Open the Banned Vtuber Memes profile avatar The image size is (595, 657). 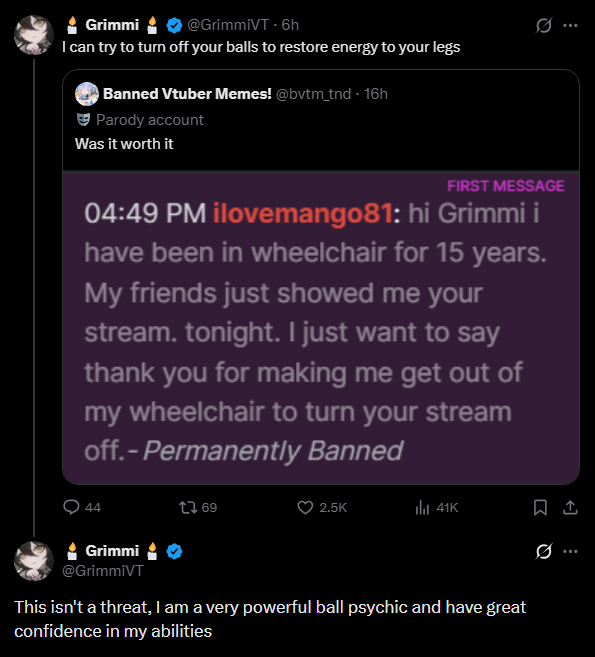click(x=87, y=94)
